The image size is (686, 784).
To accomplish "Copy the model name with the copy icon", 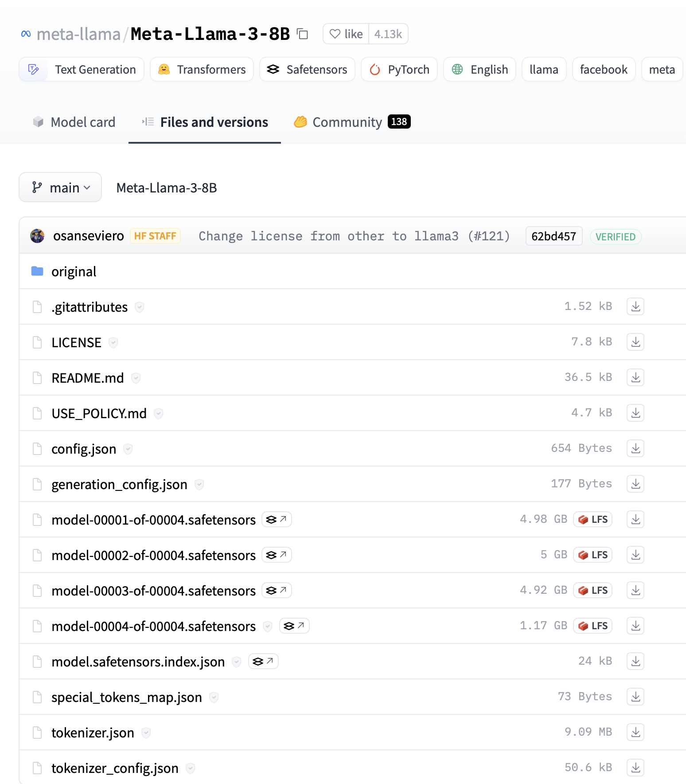I will [x=303, y=34].
